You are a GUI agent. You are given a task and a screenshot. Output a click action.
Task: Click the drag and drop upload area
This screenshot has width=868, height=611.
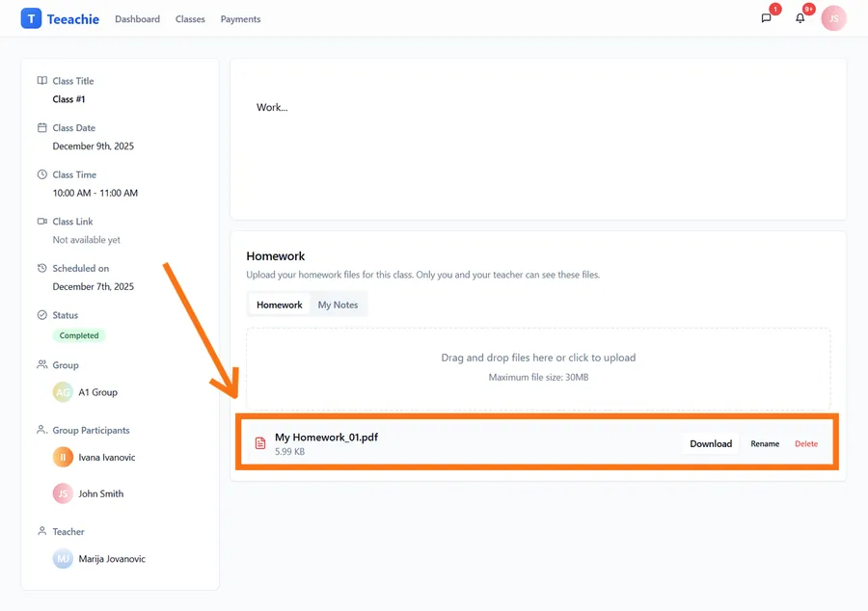coord(538,367)
